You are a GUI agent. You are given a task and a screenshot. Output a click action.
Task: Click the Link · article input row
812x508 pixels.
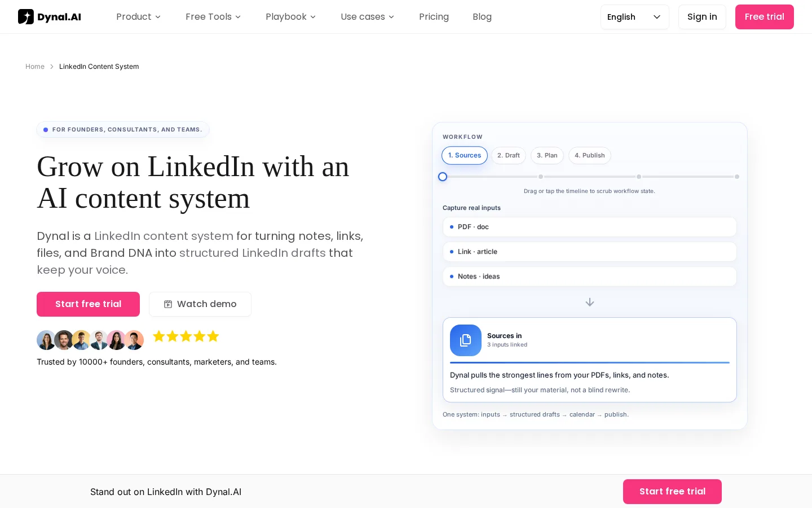point(590,252)
